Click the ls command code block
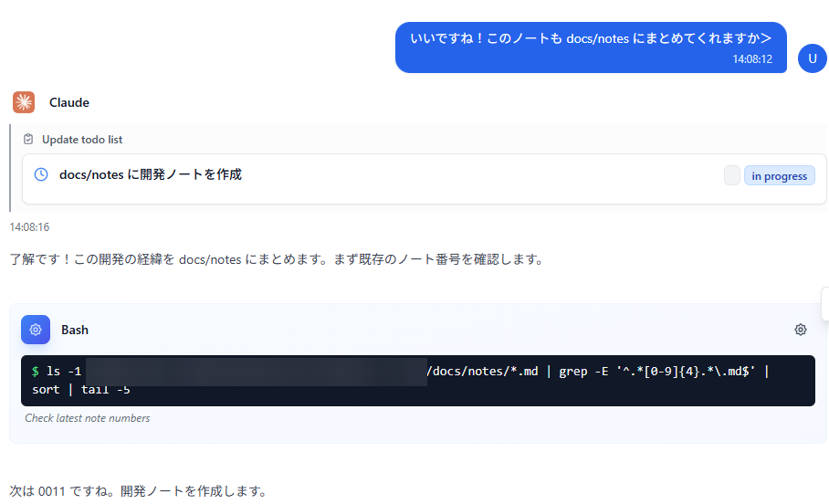 pos(417,381)
